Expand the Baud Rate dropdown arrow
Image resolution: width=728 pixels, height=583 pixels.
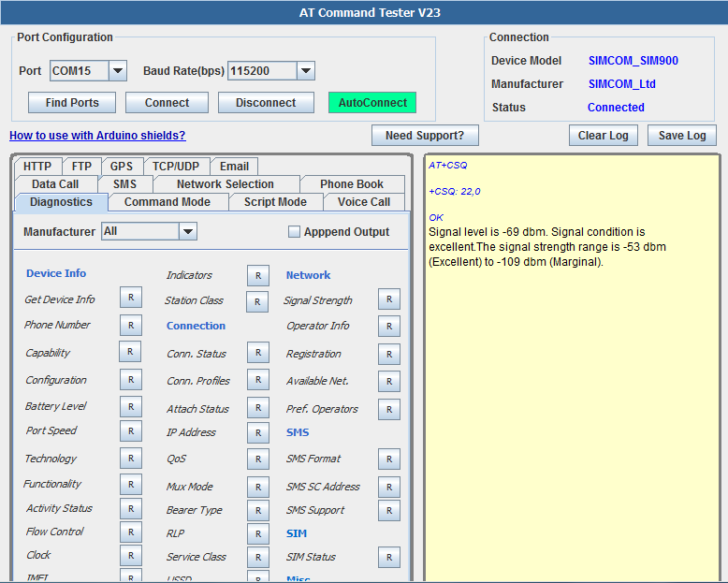coord(306,71)
